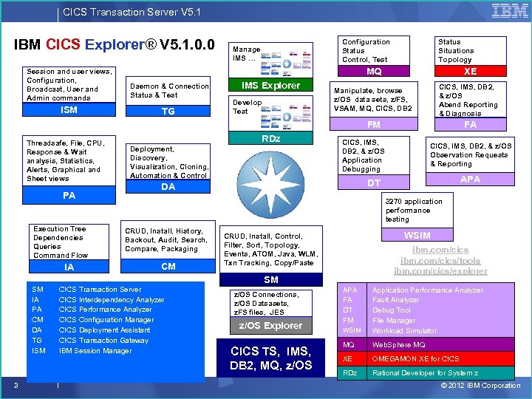Click 'Status Situations Topology' text
This screenshot has width=532, height=399.
tap(456, 50)
